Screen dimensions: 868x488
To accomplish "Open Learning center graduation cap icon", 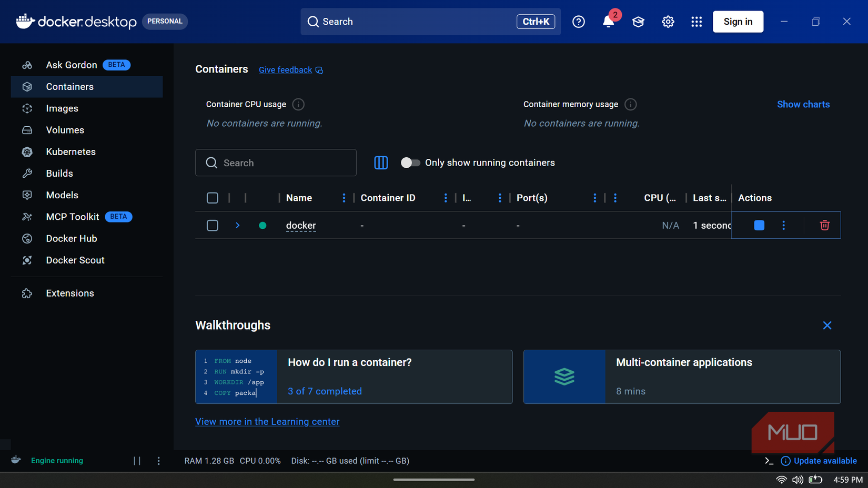I will (x=638, y=22).
